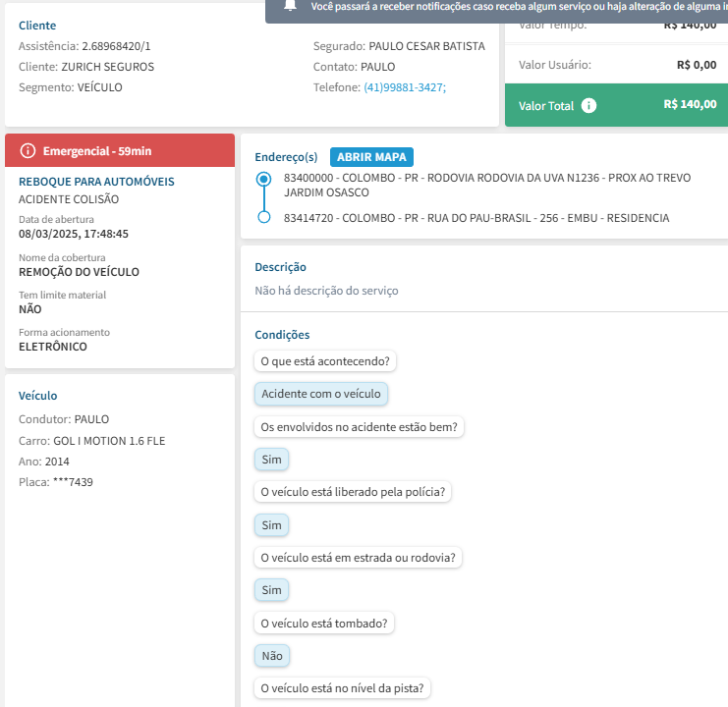728x707 pixels.
Task: Click the Rua do Pau-Brasil destination address
Action: click(x=476, y=218)
